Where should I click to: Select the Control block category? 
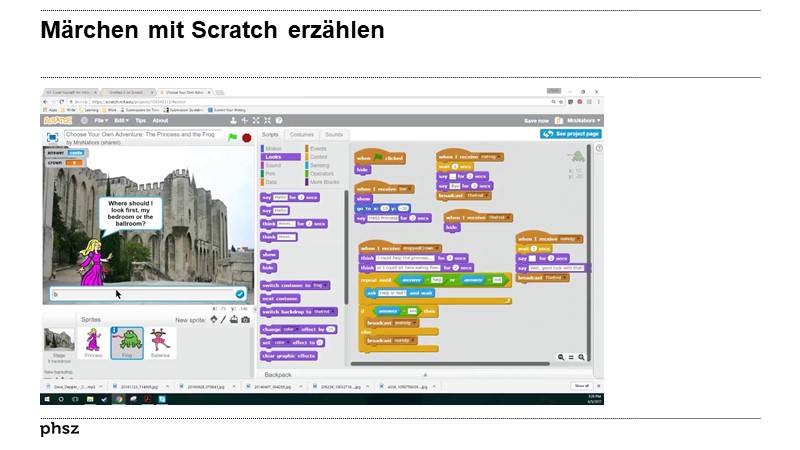point(318,157)
